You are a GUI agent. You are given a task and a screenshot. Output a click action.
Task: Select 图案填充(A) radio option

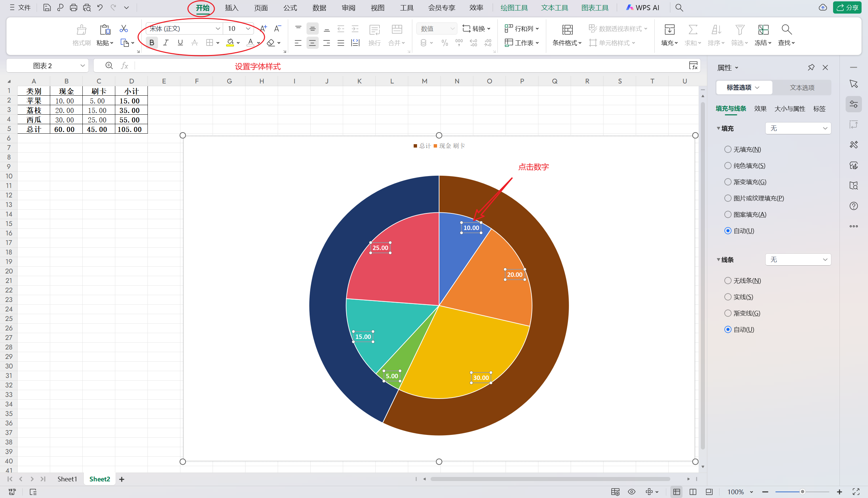(728, 214)
